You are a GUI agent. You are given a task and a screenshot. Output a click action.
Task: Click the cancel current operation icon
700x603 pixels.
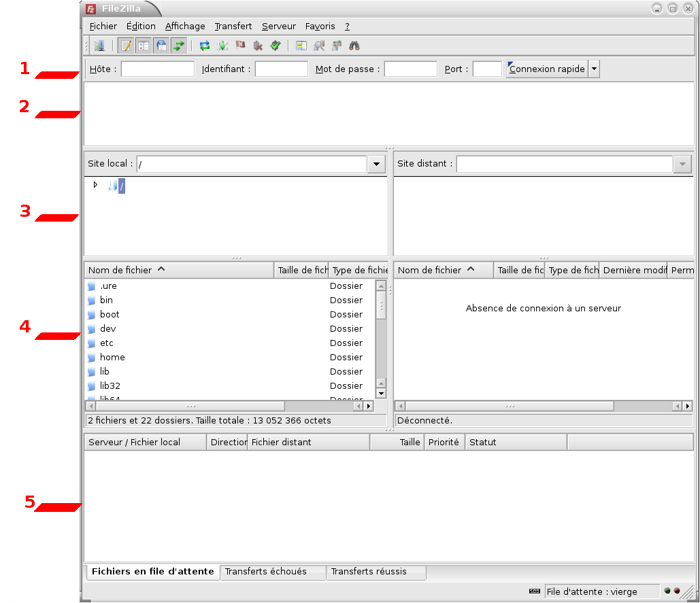pos(240,46)
